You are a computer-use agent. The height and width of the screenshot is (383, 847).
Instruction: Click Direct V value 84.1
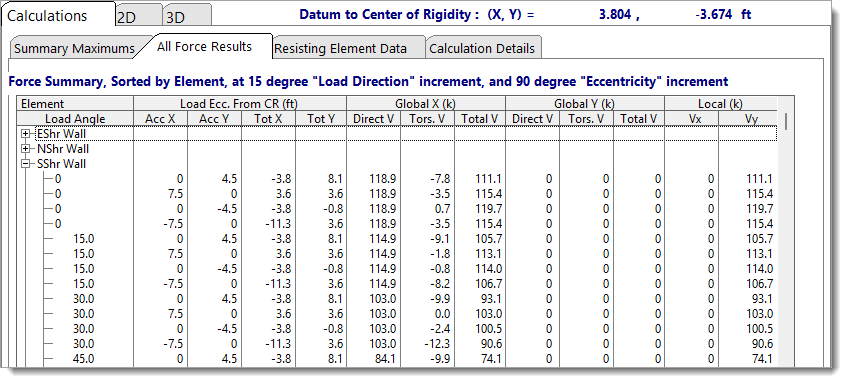385,359
